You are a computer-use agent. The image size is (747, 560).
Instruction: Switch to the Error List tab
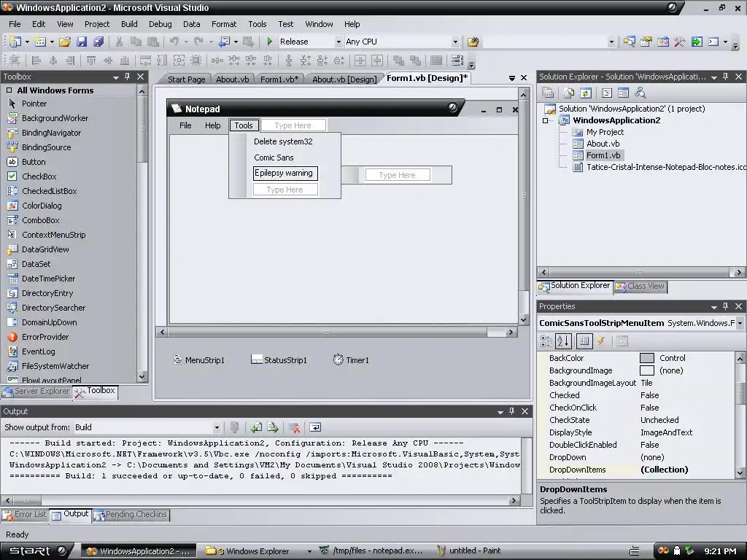tap(25, 515)
